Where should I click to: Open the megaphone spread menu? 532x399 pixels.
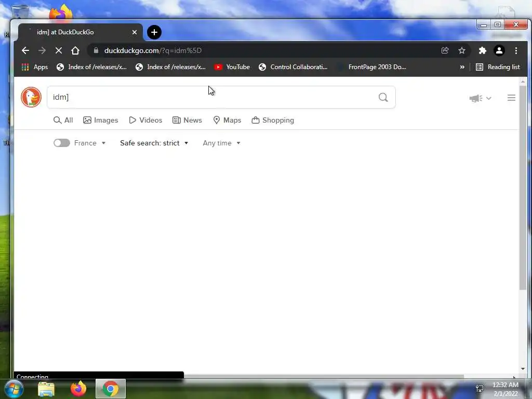pos(480,98)
